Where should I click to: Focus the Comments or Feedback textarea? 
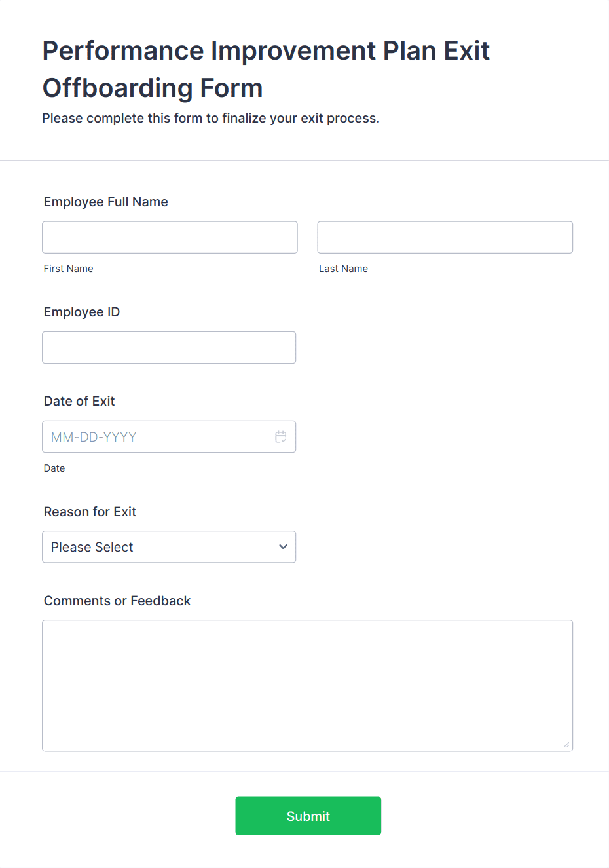(308, 686)
